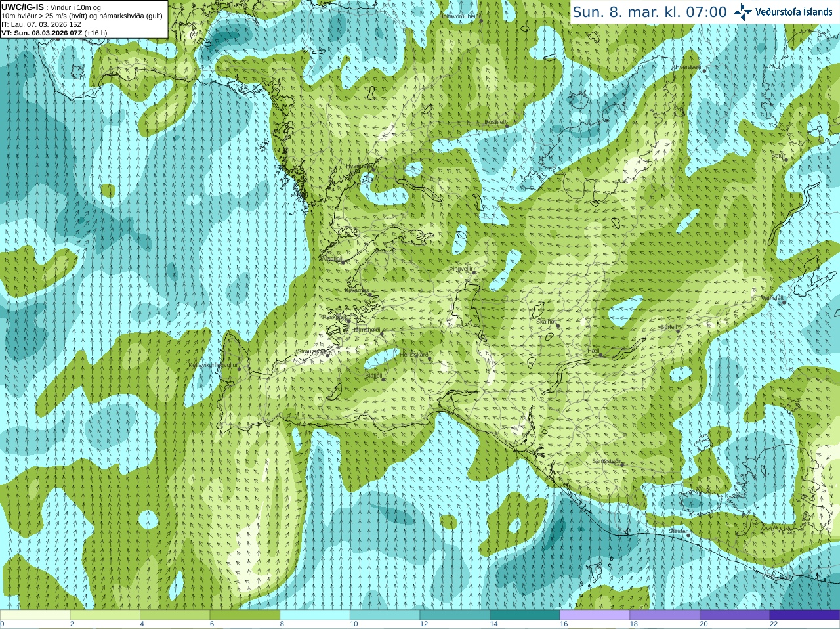Click the 8–10 m/s pale cyan legend swatch
This screenshot has width=840, height=629.
point(315,615)
